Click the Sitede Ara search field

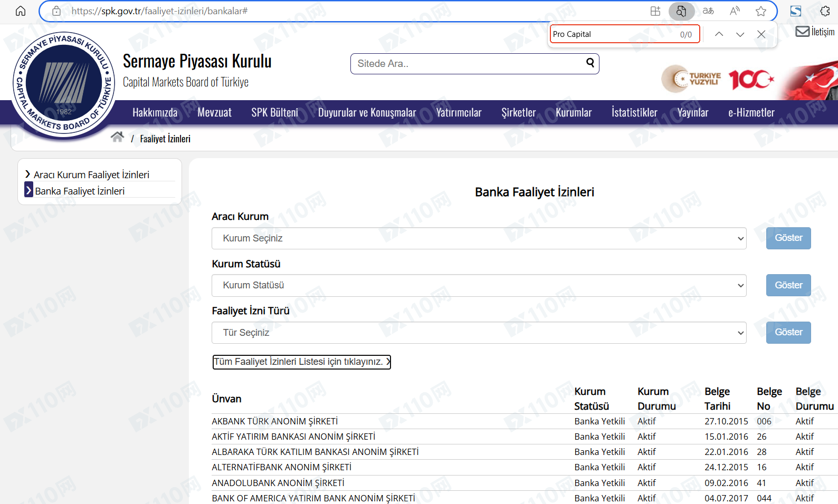coord(467,64)
